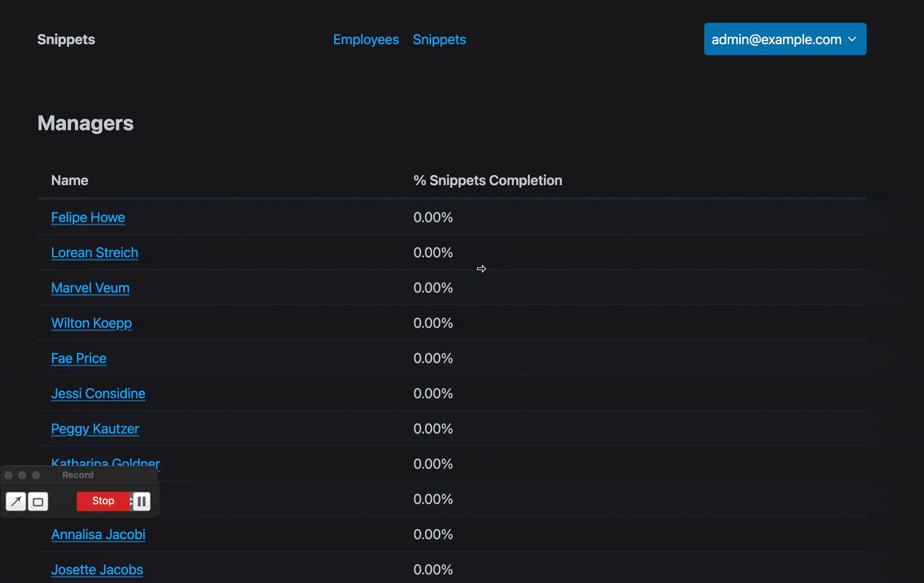Stop the screen recording
This screenshot has width=924, height=583.
pos(102,501)
